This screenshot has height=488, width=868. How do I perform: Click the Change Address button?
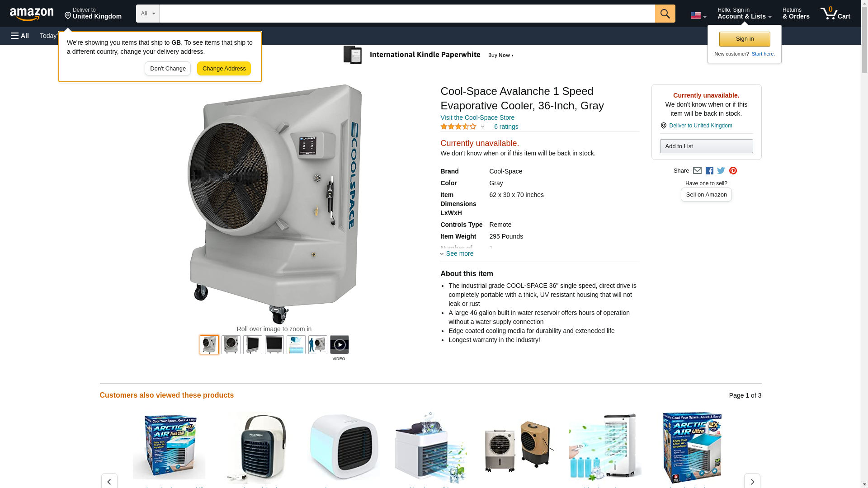pyautogui.click(x=224, y=69)
